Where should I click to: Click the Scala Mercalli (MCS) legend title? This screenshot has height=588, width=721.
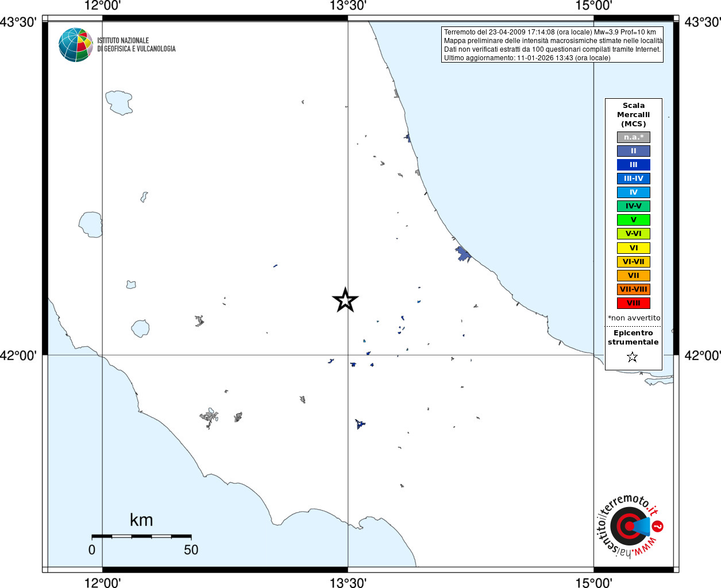pos(634,115)
